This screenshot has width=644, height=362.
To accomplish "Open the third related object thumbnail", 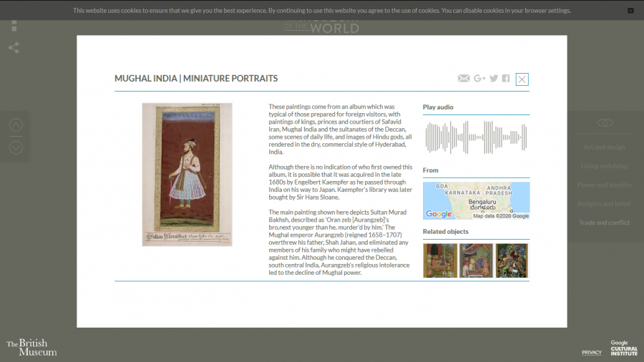I will click(512, 260).
